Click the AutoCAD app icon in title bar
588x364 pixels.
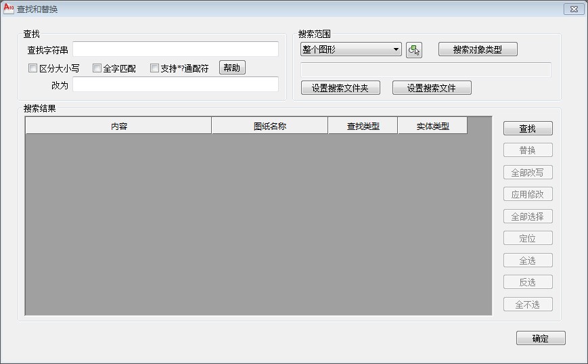pyautogui.click(x=9, y=9)
